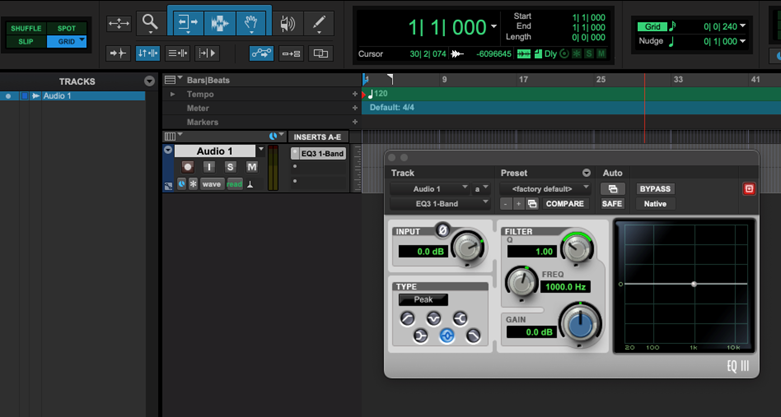This screenshot has height=417, width=781.
Task: Enable Shuffle edit mode
Action: click(26, 28)
